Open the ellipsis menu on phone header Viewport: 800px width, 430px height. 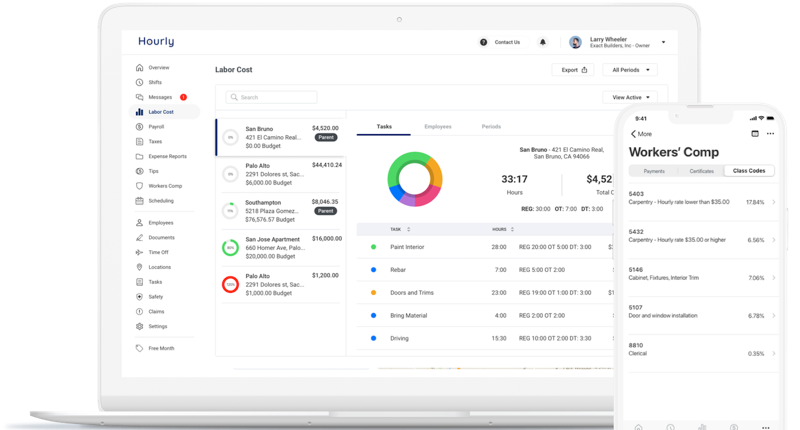click(770, 134)
